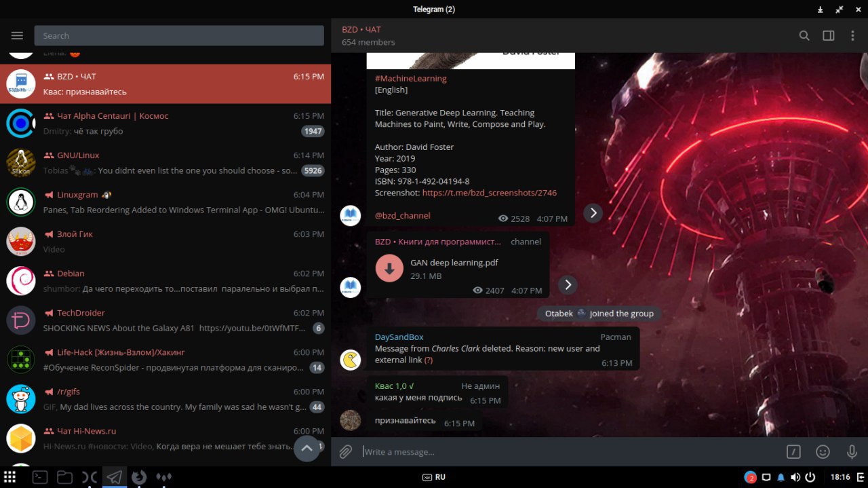Switch the RU keyboard layout indicator
Screen dimensions: 868x488
pos(434,477)
